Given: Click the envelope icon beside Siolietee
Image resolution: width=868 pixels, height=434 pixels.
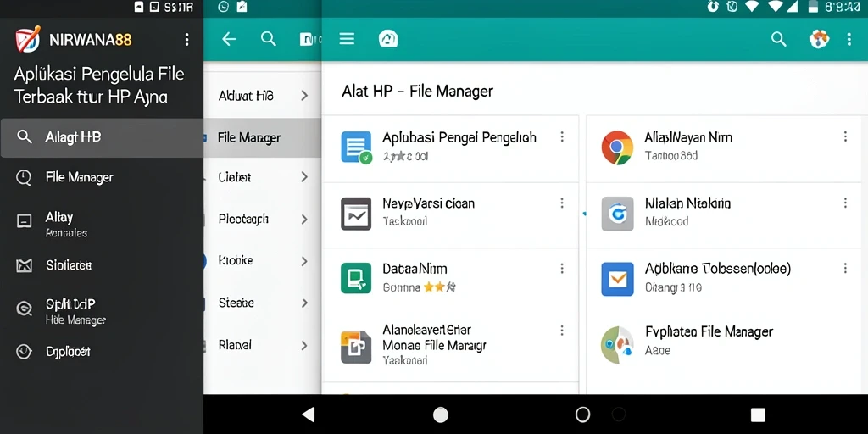Looking at the screenshot, I should point(24,265).
